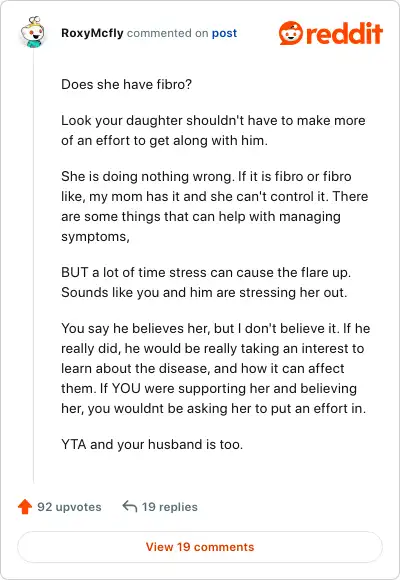Open View 19 comments button
This screenshot has width=400, height=580.
click(x=200, y=547)
